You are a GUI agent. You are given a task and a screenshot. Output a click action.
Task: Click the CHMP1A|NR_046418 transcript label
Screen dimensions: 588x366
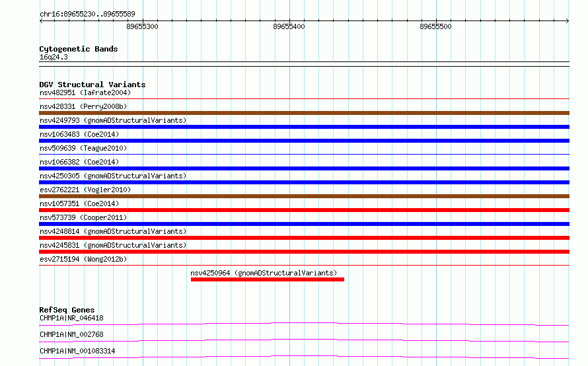[x=71, y=318]
